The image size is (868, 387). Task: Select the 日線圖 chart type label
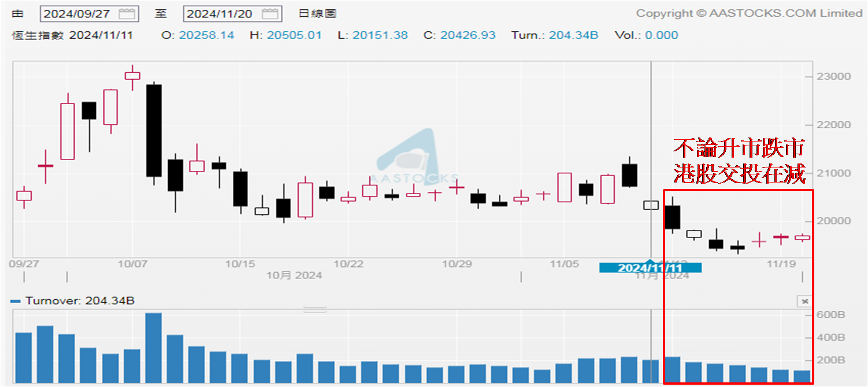click(x=317, y=13)
